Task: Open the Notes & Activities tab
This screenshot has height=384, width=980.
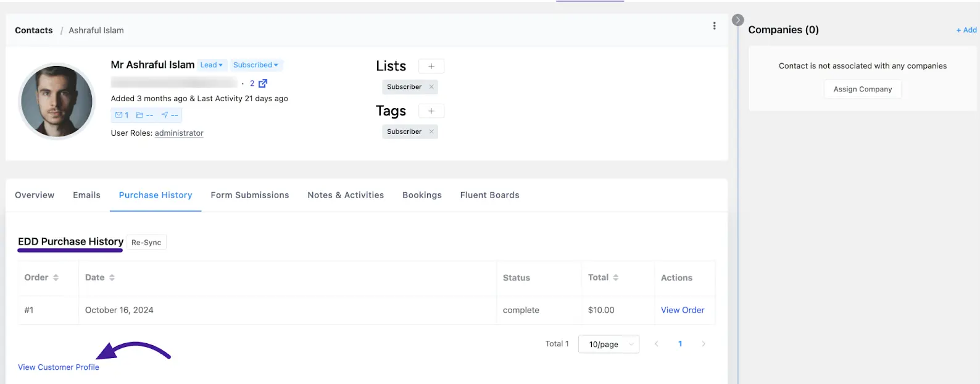Action: (346, 195)
